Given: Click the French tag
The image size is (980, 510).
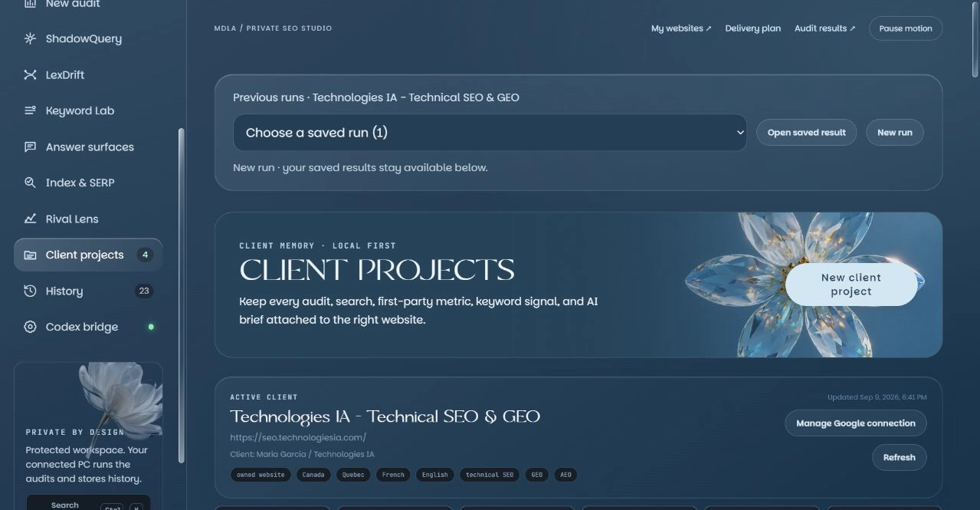Looking at the screenshot, I should [393, 475].
